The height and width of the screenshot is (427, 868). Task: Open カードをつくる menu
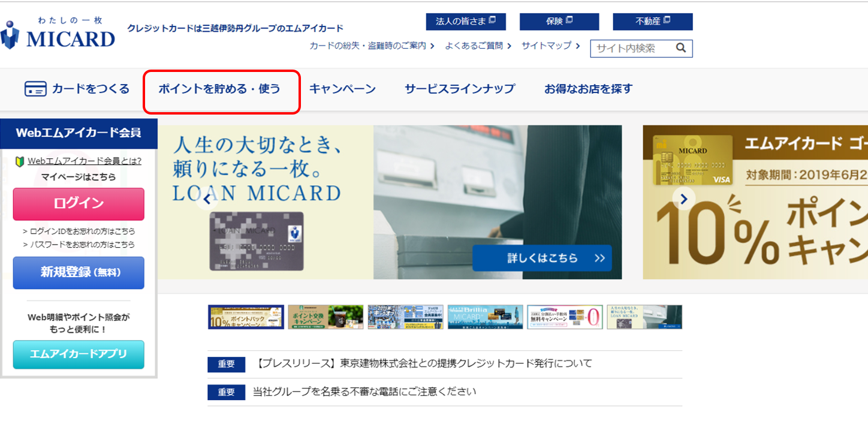click(77, 89)
